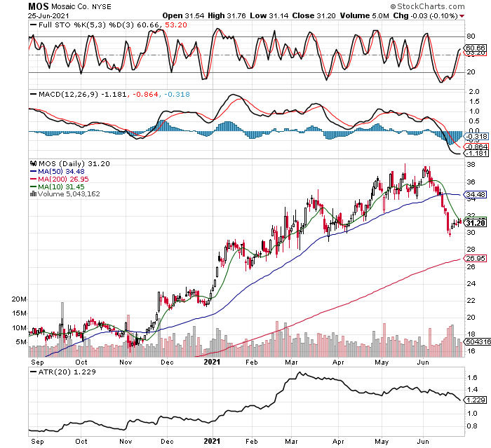The height and width of the screenshot is (448, 491).
Task: Click the 0.5 label on the MACD axis
Action: (474, 121)
